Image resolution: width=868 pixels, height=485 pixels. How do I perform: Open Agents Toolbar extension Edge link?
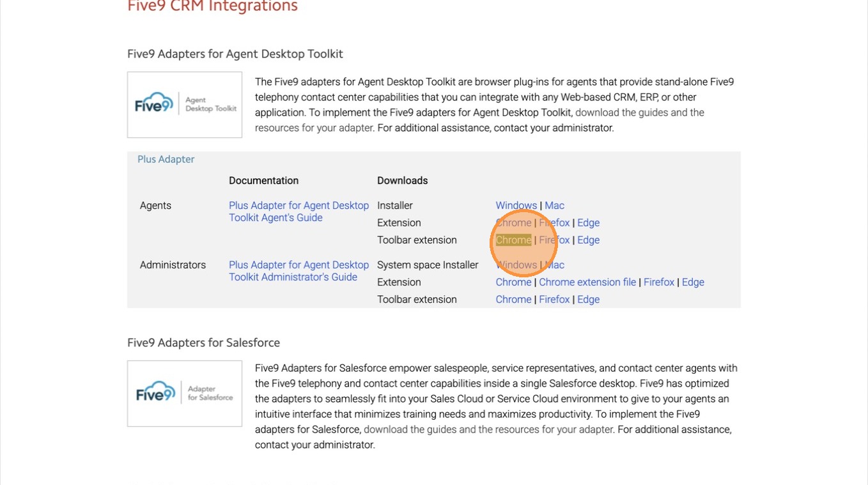click(588, 240)
